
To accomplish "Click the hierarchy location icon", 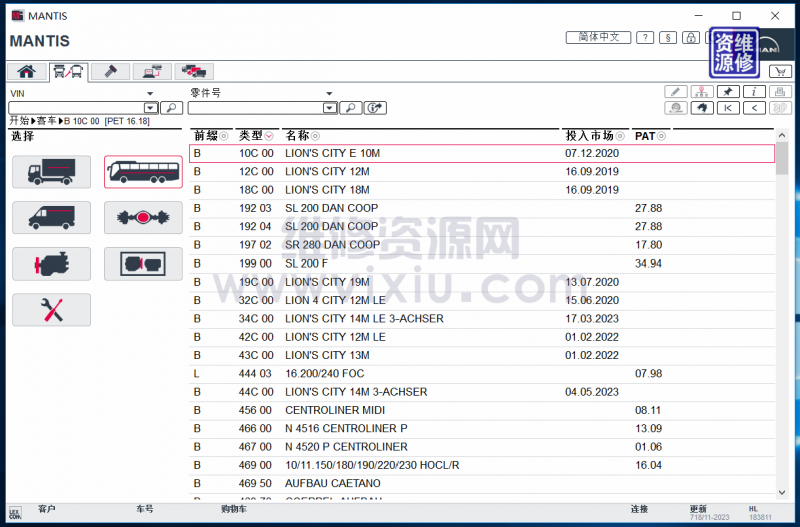I will tap(702, 92).
